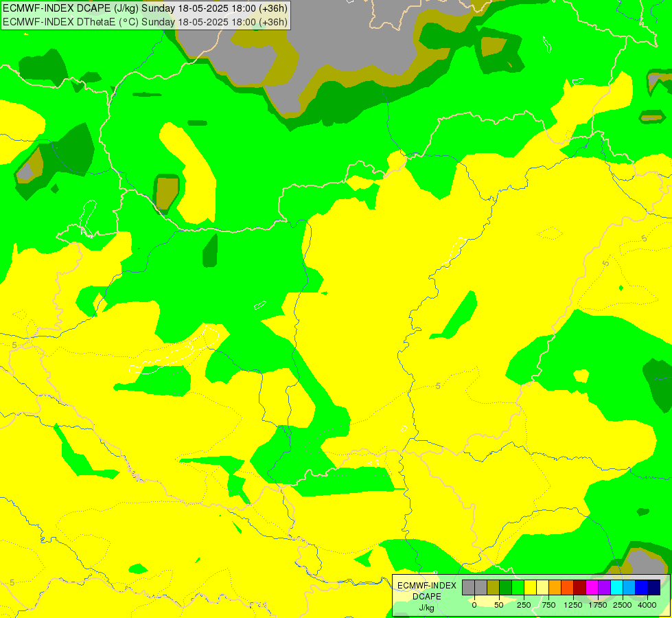This screenshot has width=672, height=618.
Task: Select the dark green legend swatch
Action: pos(506,587)
